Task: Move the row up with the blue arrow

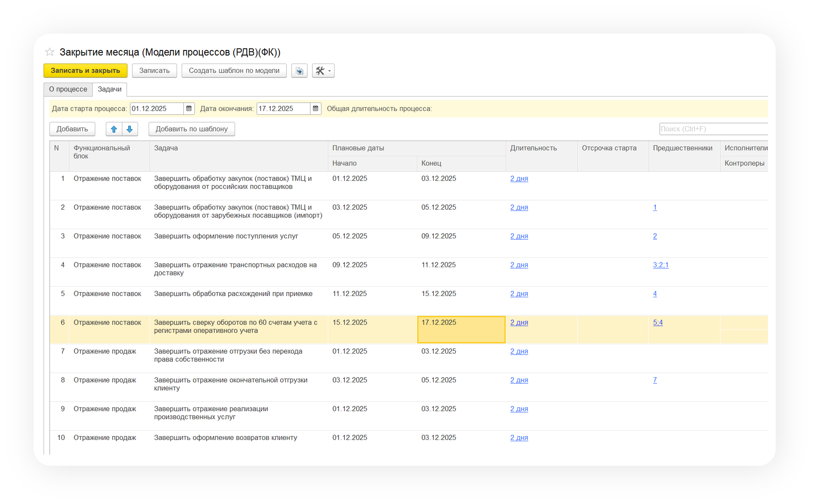Action: click(114, 129)
